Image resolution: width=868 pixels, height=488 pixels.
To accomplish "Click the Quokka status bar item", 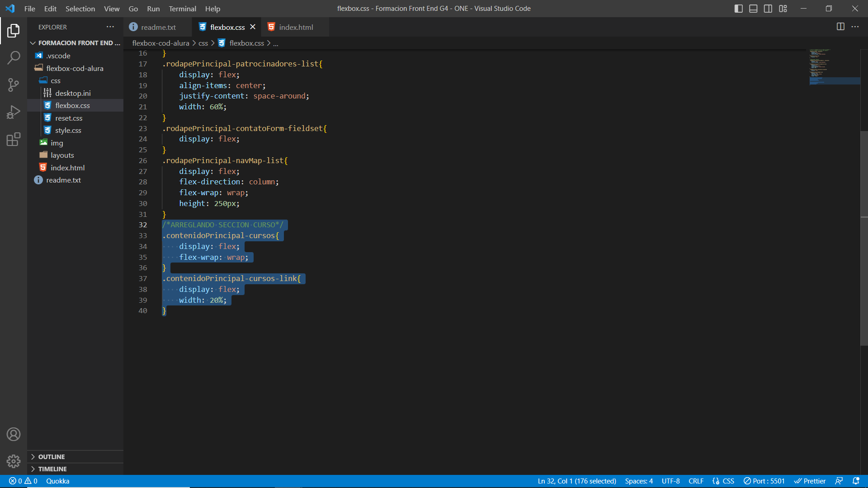I will click(x=58, y=481).
